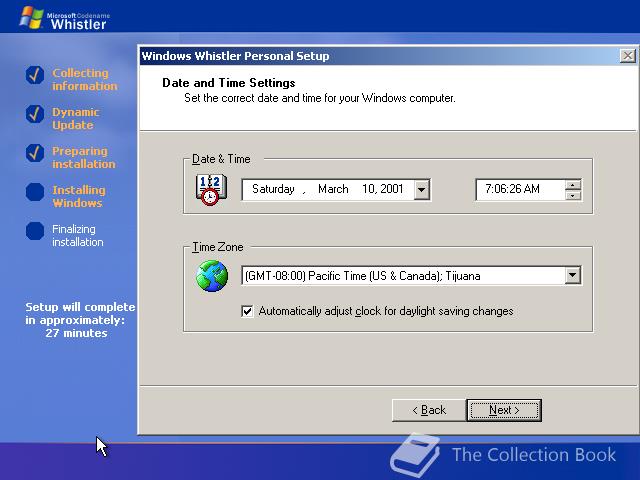The height and width of the screenshot is (480, 640).
Task: Decrease time with the down spinner arrow
Action: point(573,195)
